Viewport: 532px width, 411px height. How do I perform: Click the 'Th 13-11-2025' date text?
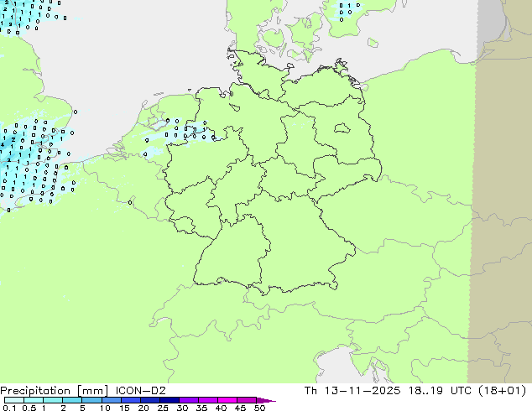[352, 391]
